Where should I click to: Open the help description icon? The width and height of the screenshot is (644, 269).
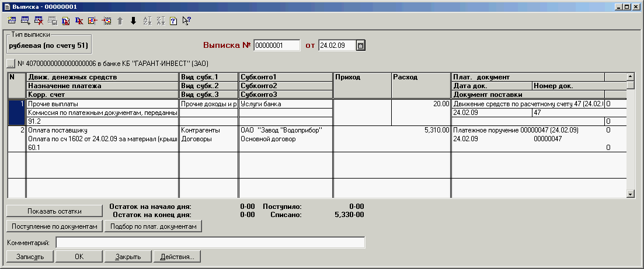(x=173, y=21)
